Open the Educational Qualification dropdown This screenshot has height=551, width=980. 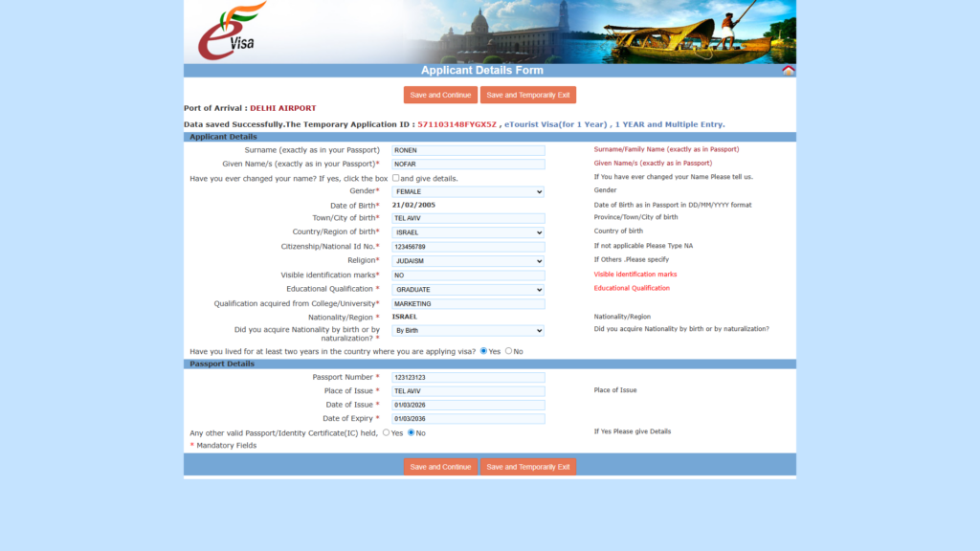click(x=468, y=290)
